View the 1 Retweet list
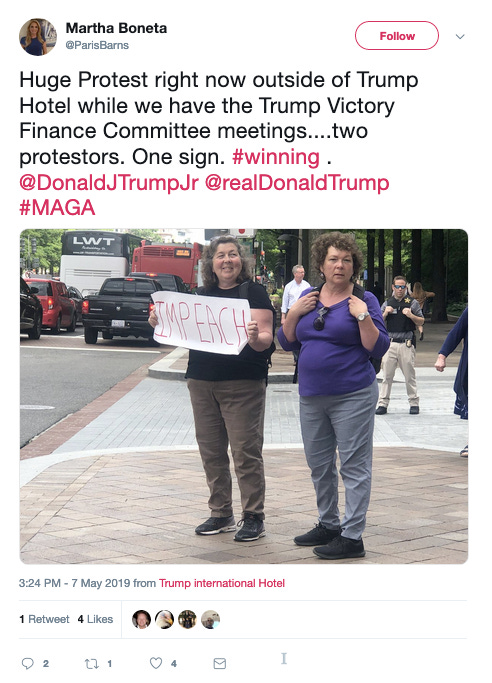 [x=44, y=619]
